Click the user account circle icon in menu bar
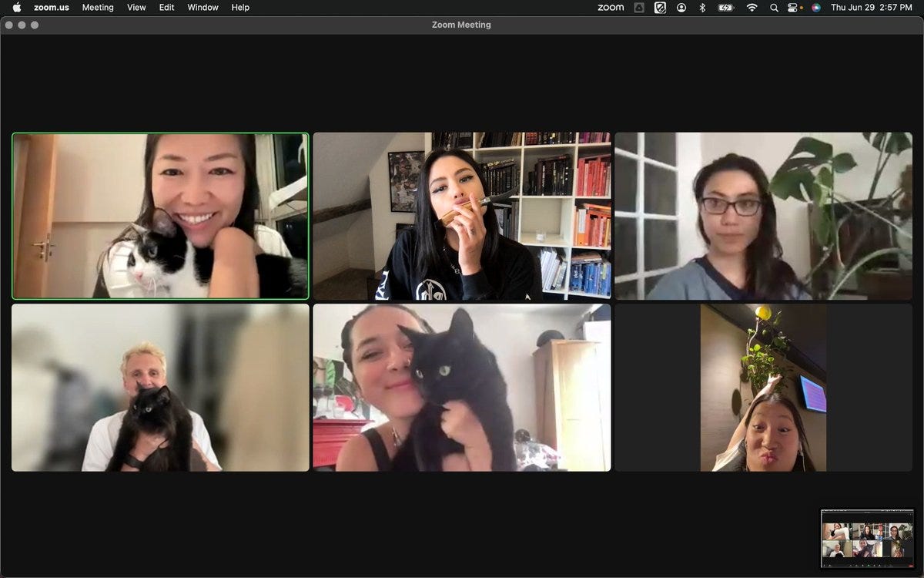Image resolution: width=924 pixels, height=578 pixels. point(681,7)
